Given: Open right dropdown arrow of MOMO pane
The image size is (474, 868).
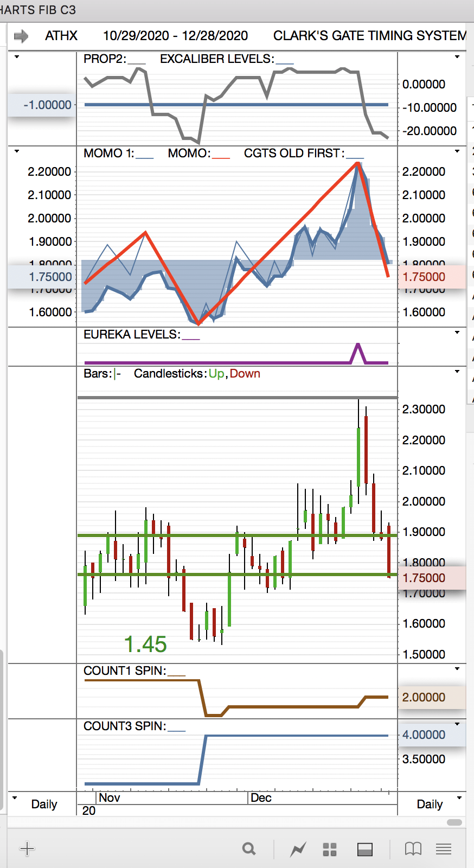Looking at the screenshot, I should click(457, 151).
